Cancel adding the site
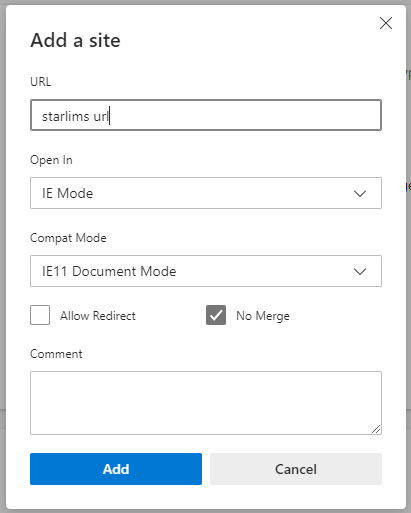This screenshot has width=411, height=513. 296,469
